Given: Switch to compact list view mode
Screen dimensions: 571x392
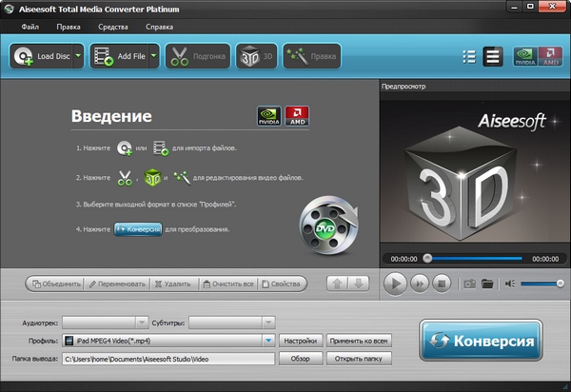Looking at the screenshot, I should 469,57.
